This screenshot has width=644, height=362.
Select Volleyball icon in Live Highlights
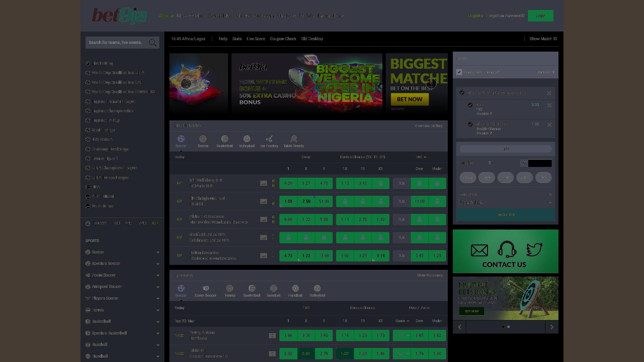pos(247,139)
